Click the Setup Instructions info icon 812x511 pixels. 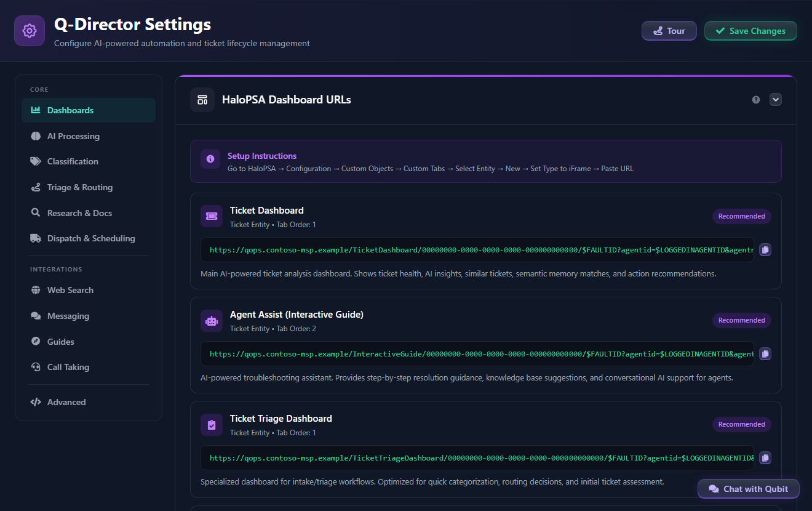[x=210, y=159]
